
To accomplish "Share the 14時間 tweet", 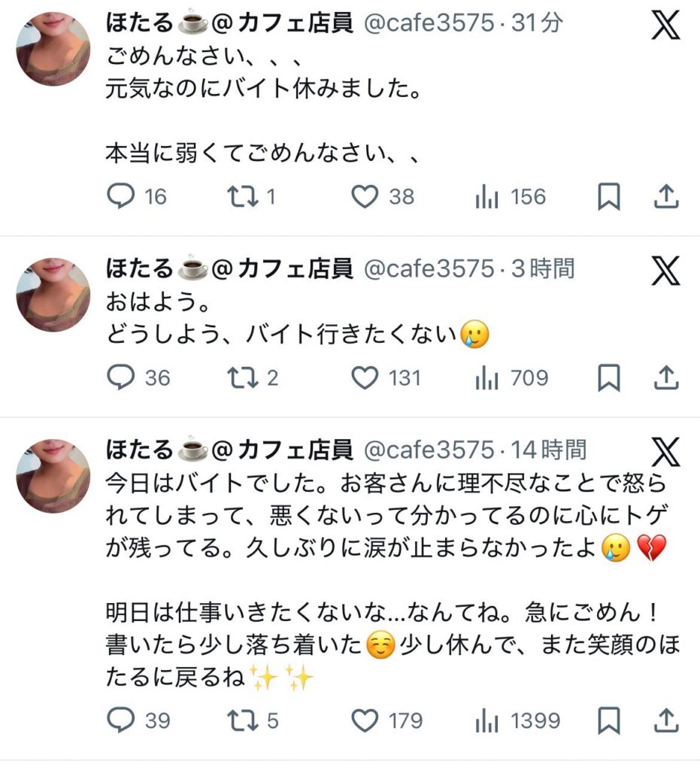I will (x=666, y=721).
